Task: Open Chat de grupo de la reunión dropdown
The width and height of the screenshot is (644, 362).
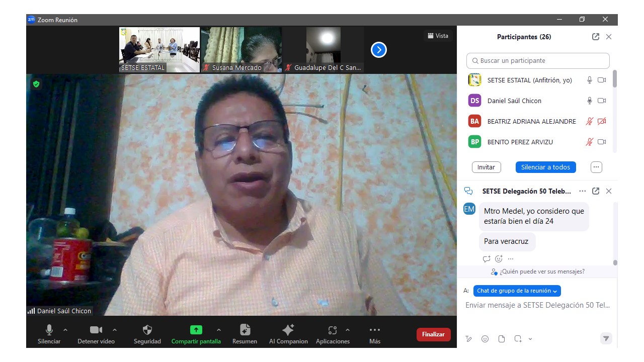Action: pos(517,291)
